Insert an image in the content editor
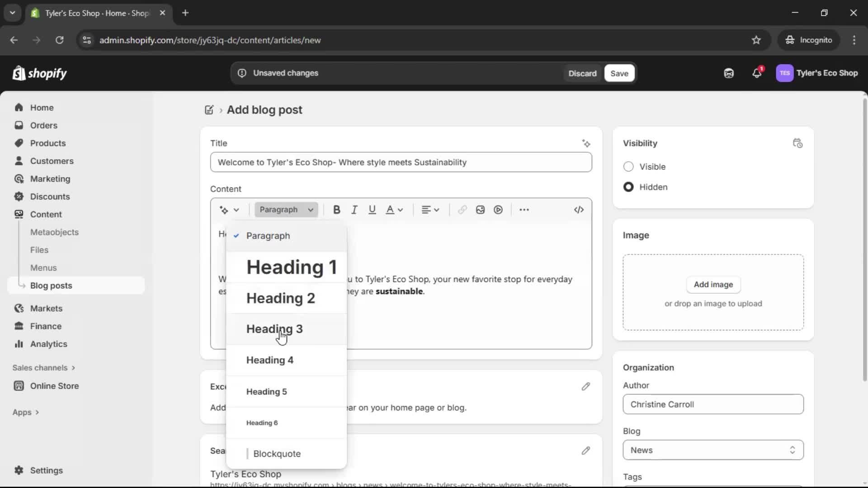The width and height of the screenshot is (868, 488). tap(480, 209)
